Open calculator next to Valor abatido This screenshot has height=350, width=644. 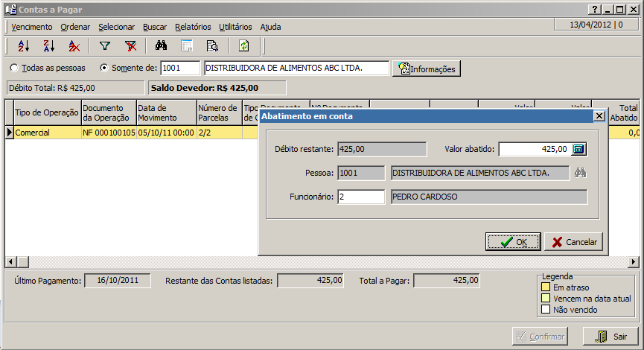[x=580, y=149]
